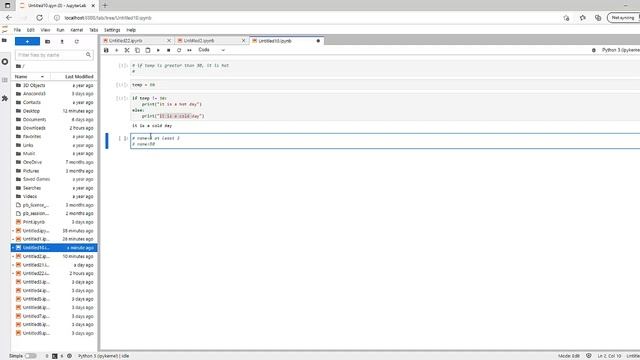Click the 'temp = ' assignment code cell
Screen dimensions: 640x360
coord(385,85)
